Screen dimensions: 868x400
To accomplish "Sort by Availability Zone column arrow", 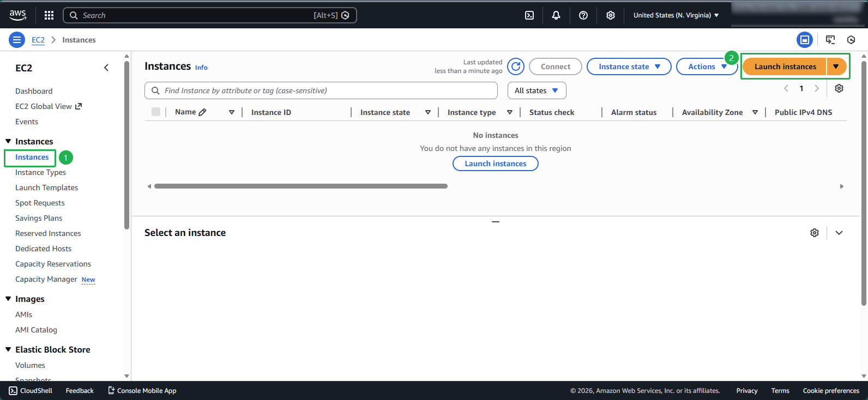I will (755, 112).
